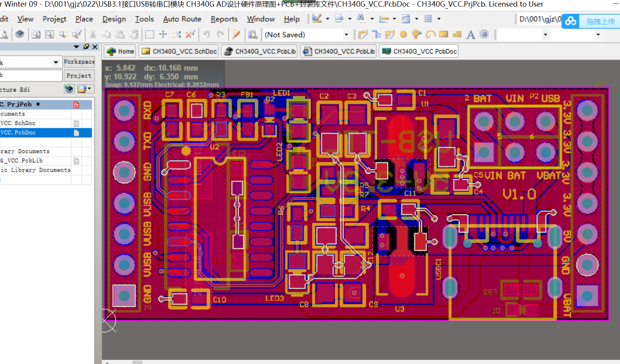This screenshot has height=364, width=620.
Task: Select the G_VCC.PcbLib file in project tree
Action: click(46, 161)
